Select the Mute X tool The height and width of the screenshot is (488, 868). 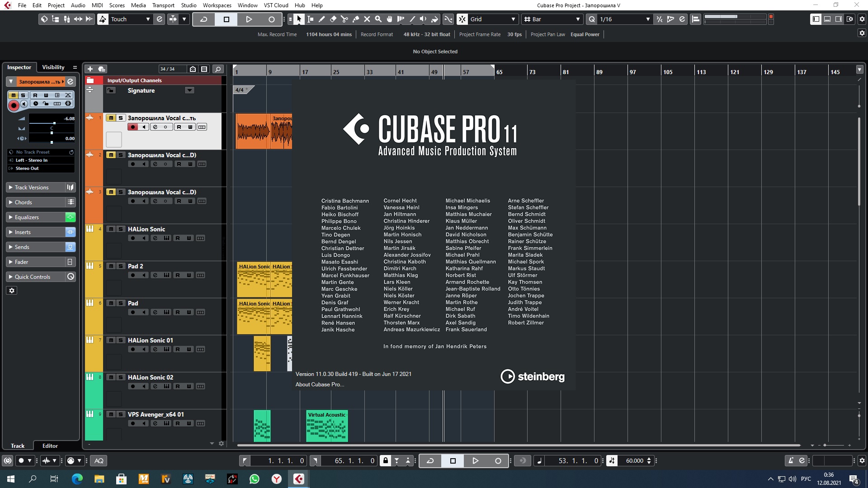367,19
